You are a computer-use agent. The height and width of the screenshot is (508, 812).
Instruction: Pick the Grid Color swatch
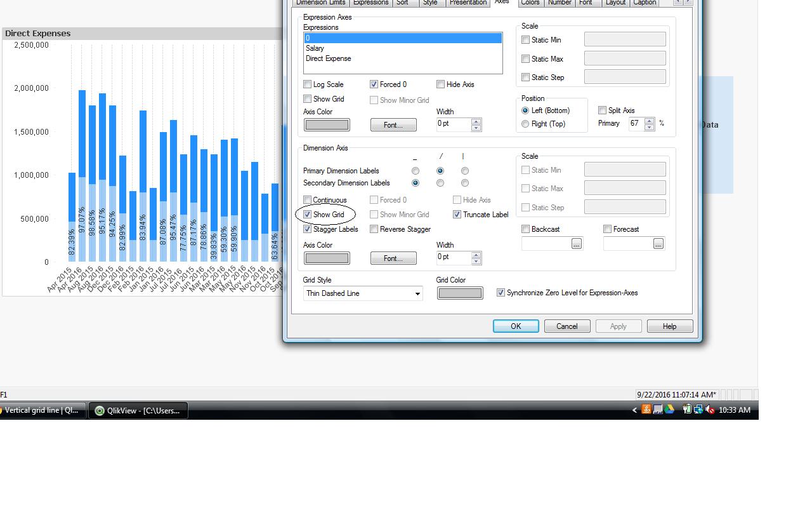(x=460, y=293)
